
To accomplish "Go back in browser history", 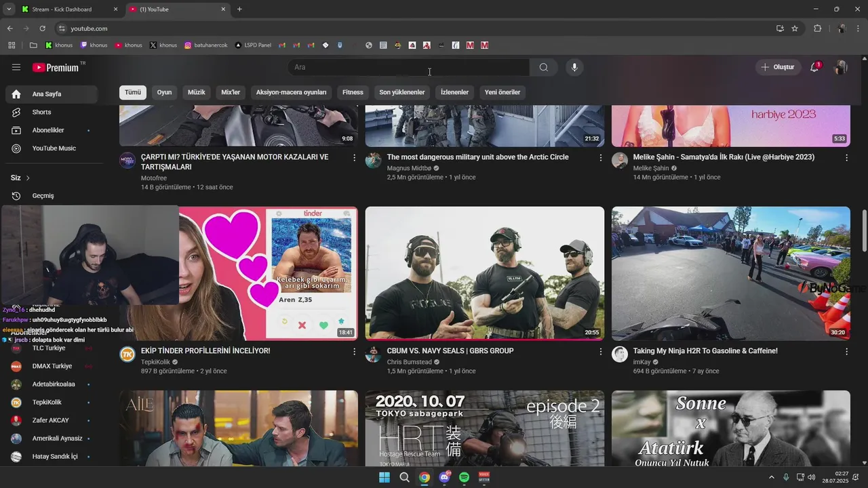I will click(x=9, y=28).
